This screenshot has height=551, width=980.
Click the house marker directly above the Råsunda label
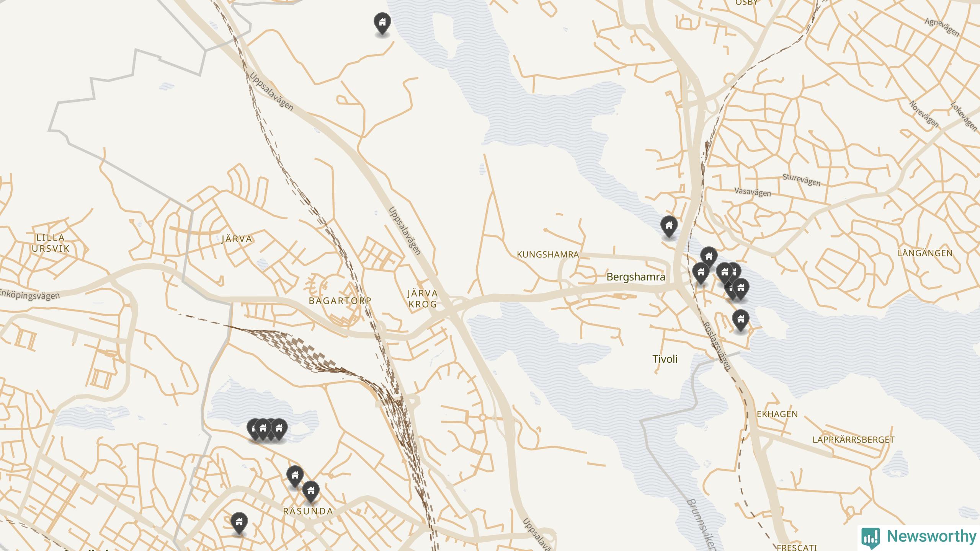[311, 491]
